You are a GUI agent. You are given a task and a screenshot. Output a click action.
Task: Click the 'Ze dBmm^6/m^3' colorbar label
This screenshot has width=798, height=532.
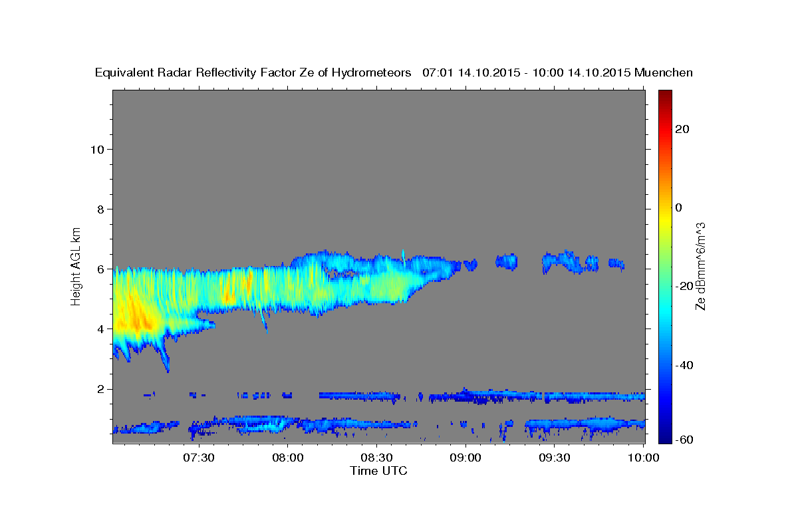tap(700, 266)
